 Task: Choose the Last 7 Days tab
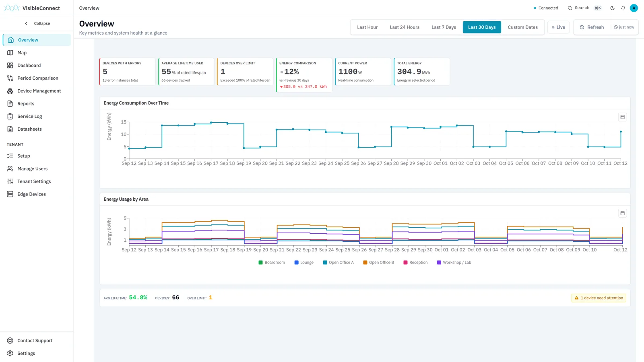coord(444,27)
